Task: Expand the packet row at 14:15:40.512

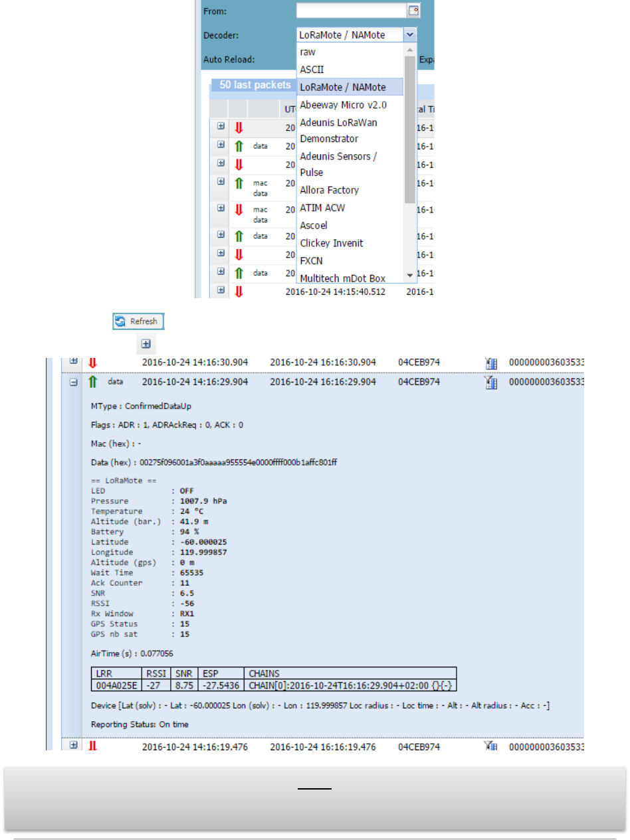Action: (x=220, y=290)
